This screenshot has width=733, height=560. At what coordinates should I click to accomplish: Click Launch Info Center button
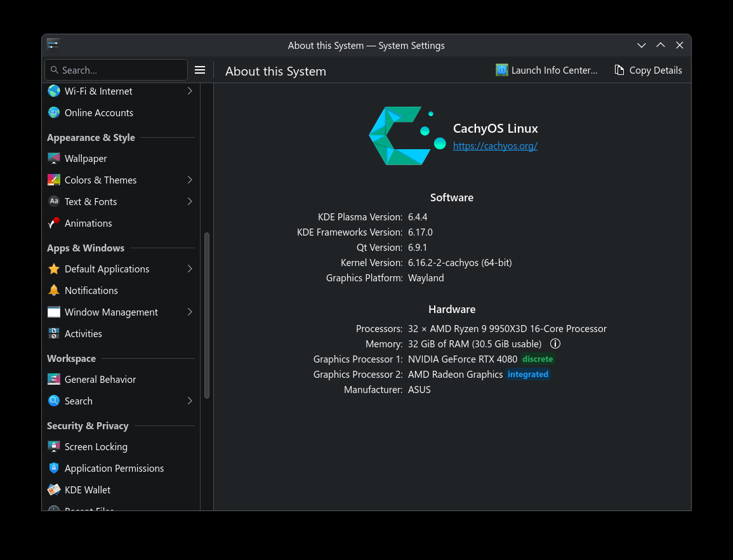click(x=546, y=70)
